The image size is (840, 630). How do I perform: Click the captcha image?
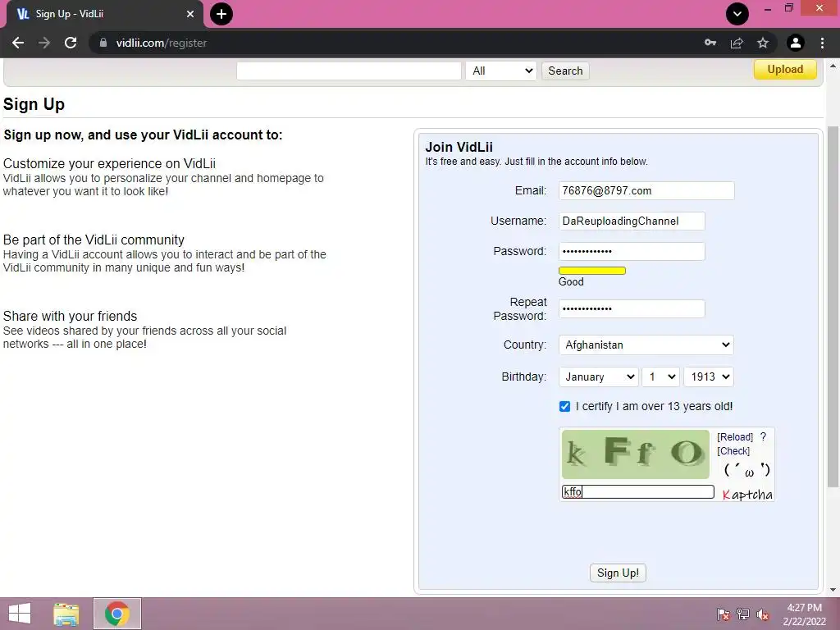[636, 454]
